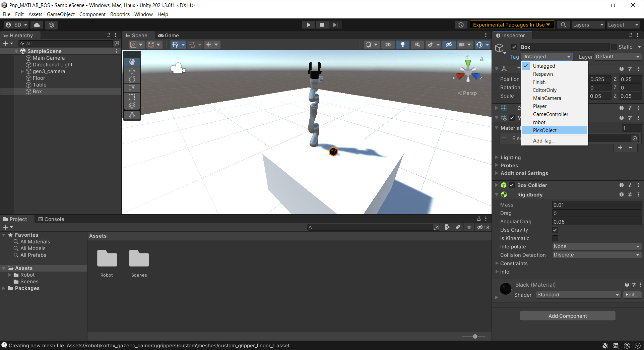
Task: Open the GameObject menu
Action: (x=61, y=14)
